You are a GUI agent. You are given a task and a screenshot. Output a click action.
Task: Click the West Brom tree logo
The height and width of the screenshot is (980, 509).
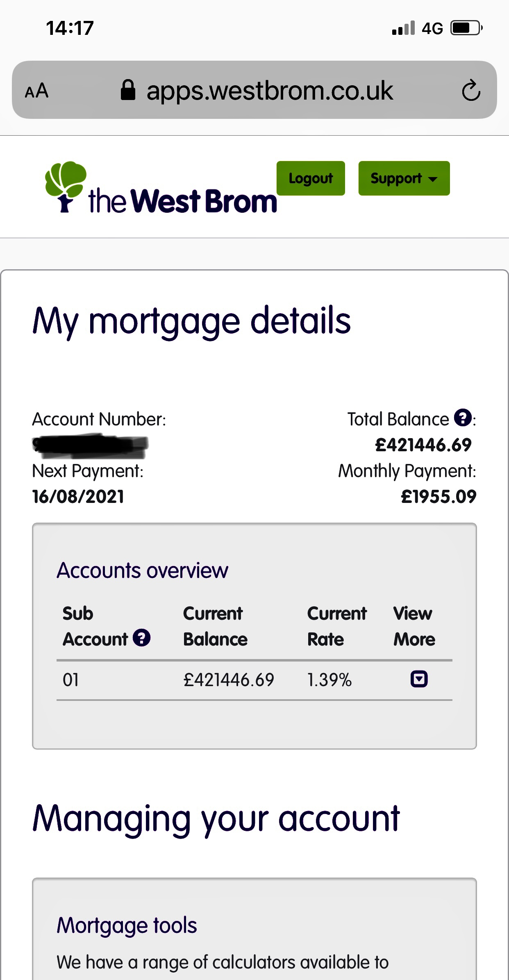pyautogui.click(x=66, y=186)
